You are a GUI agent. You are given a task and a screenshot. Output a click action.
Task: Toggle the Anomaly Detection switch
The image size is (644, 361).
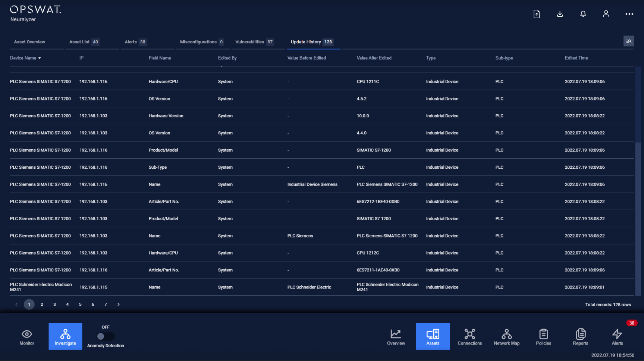(x=106, y=336)
